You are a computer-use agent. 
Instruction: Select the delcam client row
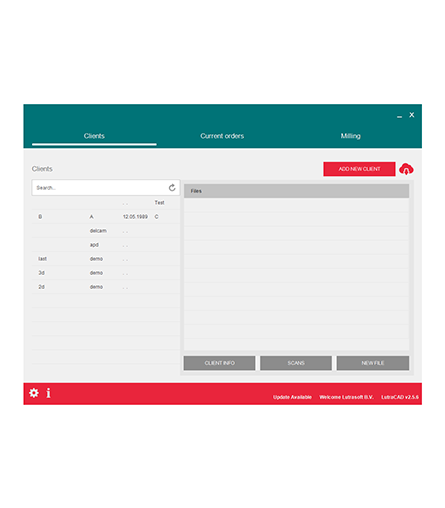coord(106,231)
